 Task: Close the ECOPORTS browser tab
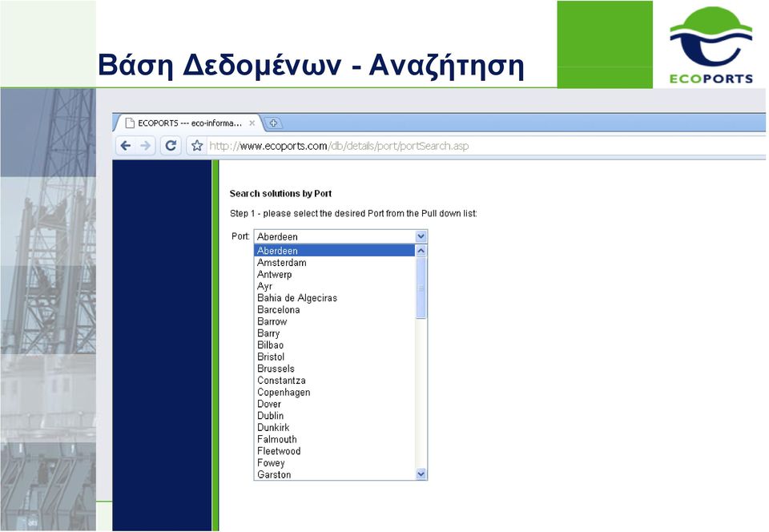252,123
